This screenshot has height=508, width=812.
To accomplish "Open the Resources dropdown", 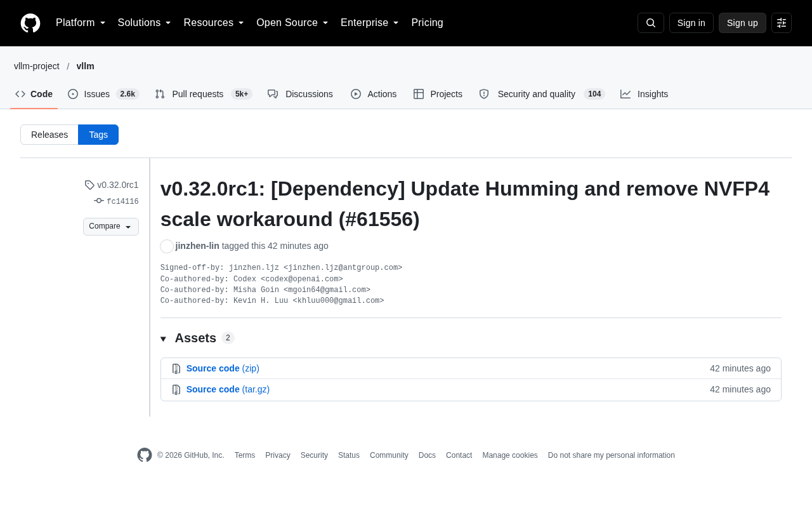I will click(x=214, y=23).
